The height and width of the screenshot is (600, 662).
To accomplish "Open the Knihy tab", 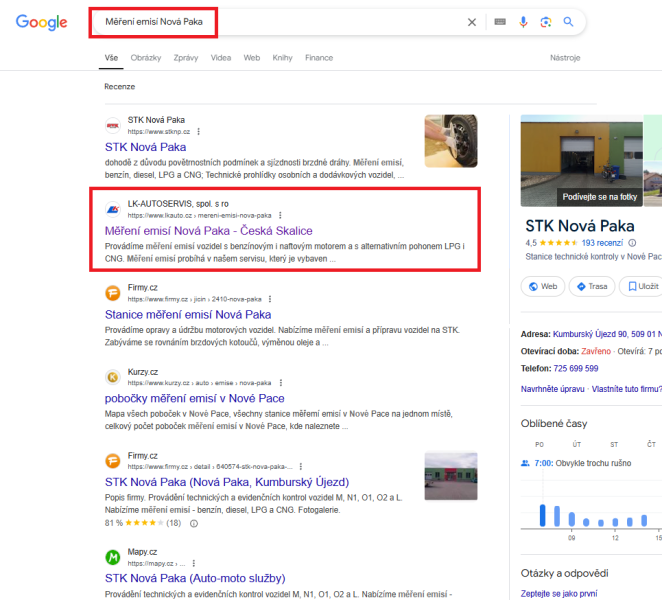I will [x=282, y=58].
